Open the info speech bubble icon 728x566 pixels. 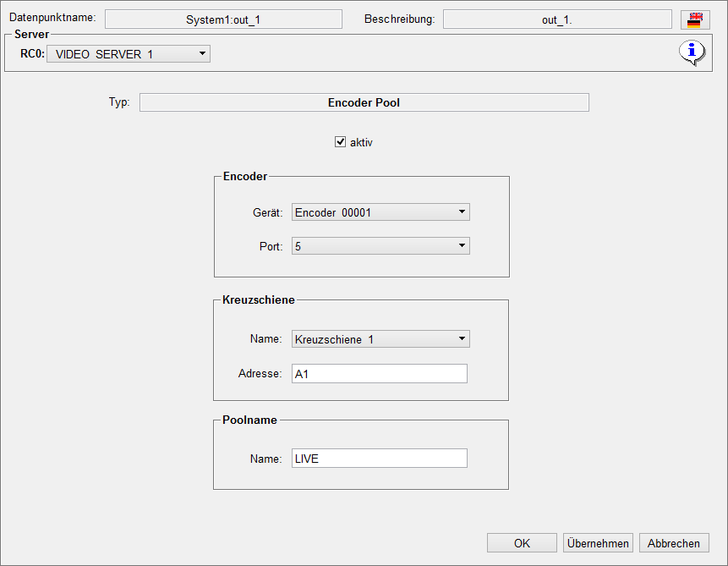click(x=692, y=52)
